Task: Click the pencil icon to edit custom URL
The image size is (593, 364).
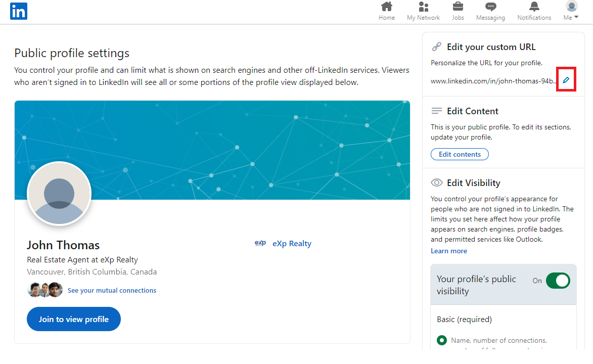Action: [566, 80]
